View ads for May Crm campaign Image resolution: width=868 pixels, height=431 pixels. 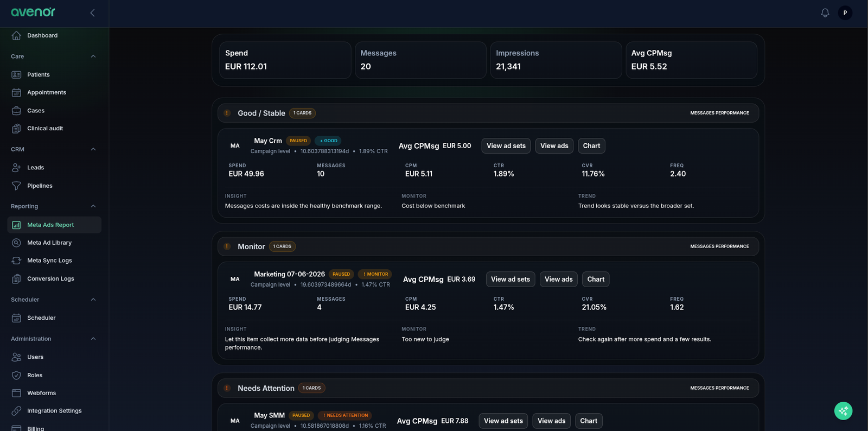(x=554, y=145)
